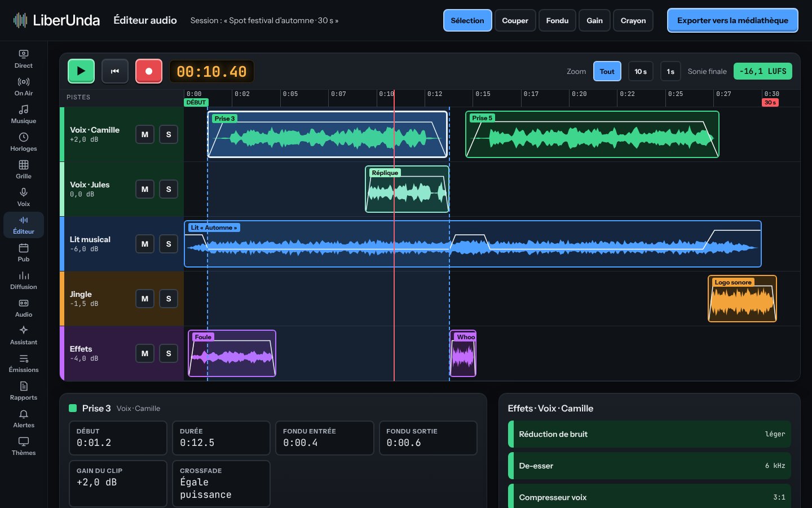Switch to the Couper tool
Viewport: 812px width, 508px height.
click(x=515, y=20)
